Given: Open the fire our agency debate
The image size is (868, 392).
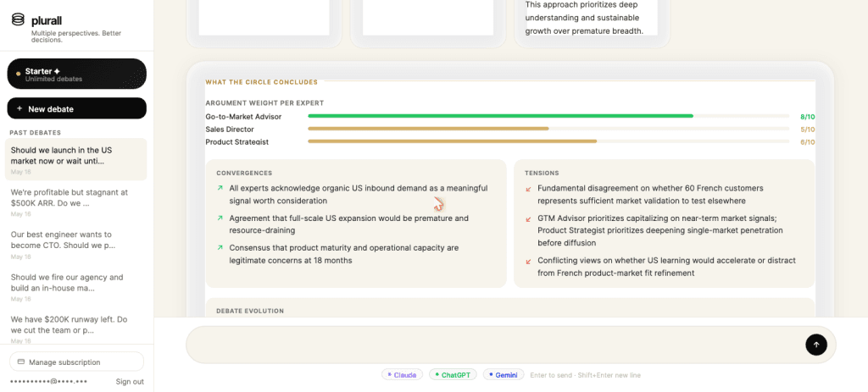Looking at the screenshot, I should 75,286.
